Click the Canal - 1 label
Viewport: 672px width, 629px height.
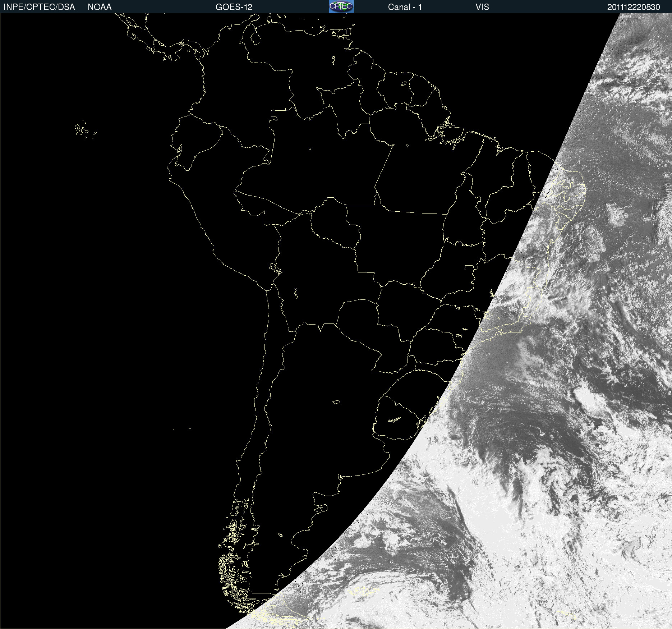point(405,7)
